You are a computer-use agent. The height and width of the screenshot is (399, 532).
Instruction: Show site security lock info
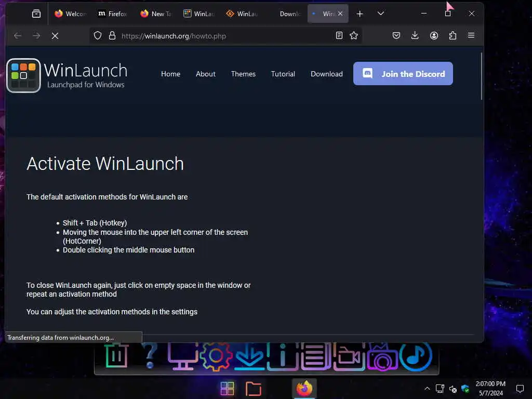[112, 36]
